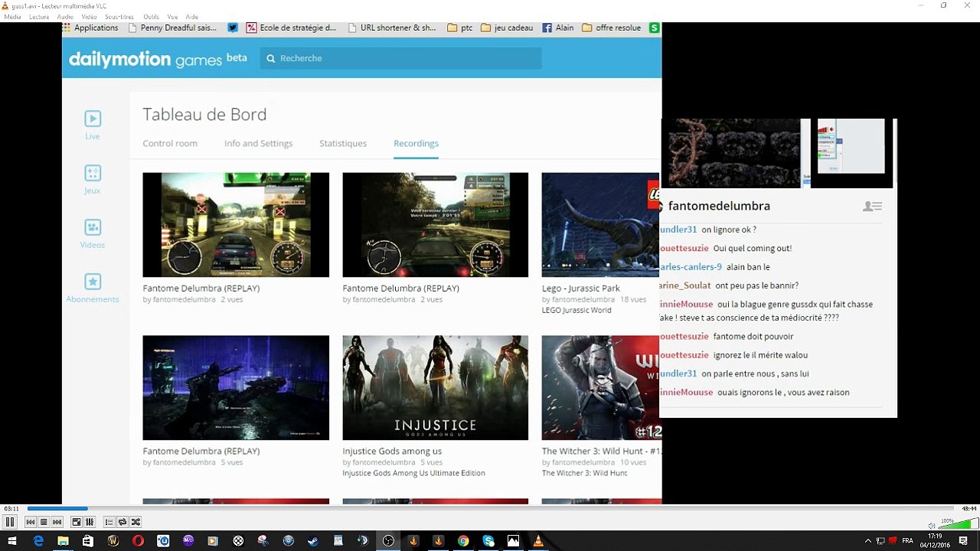Screen dimensions: 980x551
Task: Open VLC from the taskbar
Action: pyautogui.click(x=538, y=541)
